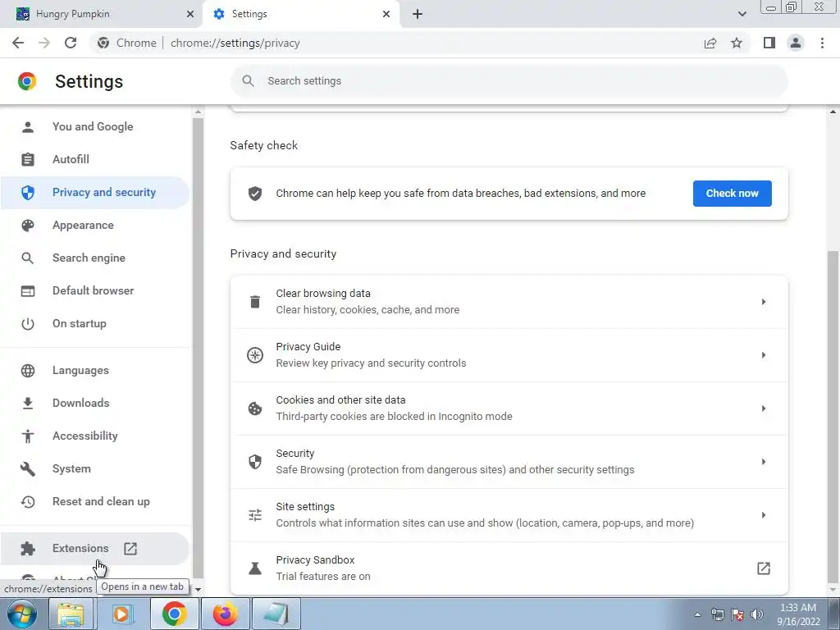The width and height of the screenshot is (840, 630).
Task: Click the Site settings sliders icon
Action: [255, 515]
